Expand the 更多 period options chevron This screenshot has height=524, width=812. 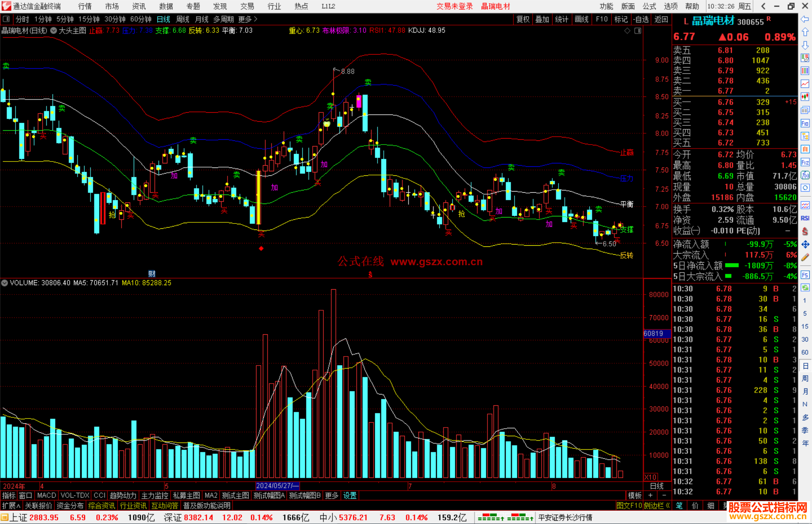pos(256,19)
